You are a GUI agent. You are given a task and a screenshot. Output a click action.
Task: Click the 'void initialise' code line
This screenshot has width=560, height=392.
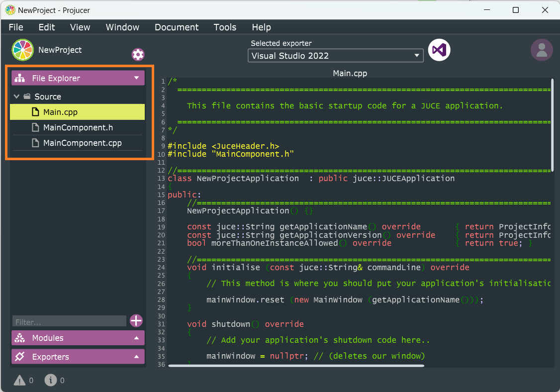[328, 267]
